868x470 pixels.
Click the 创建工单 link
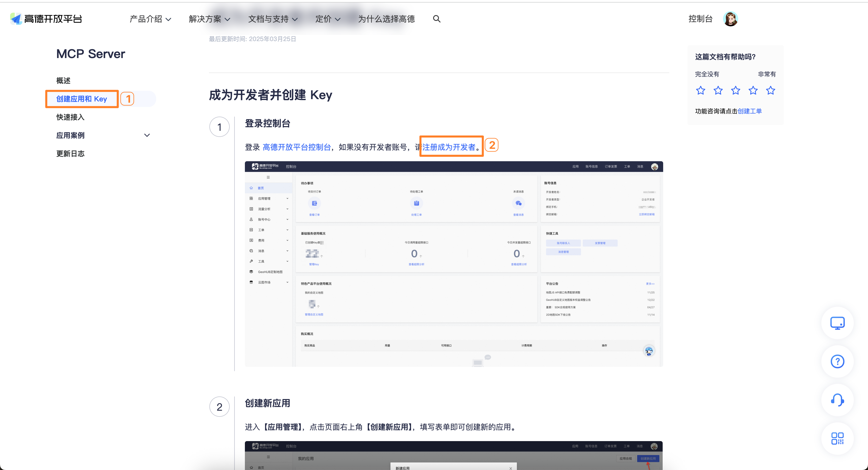749,111
